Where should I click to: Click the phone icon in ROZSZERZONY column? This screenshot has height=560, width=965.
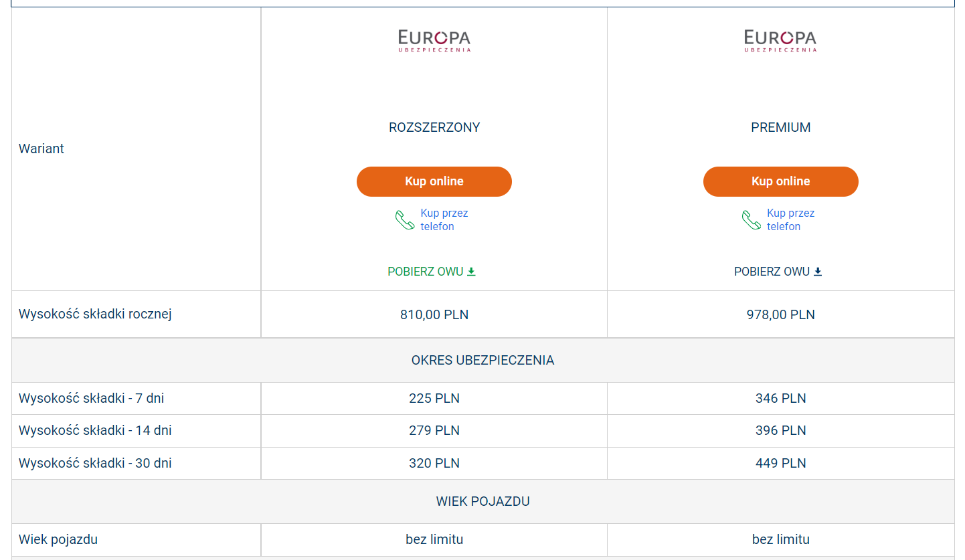405,220
